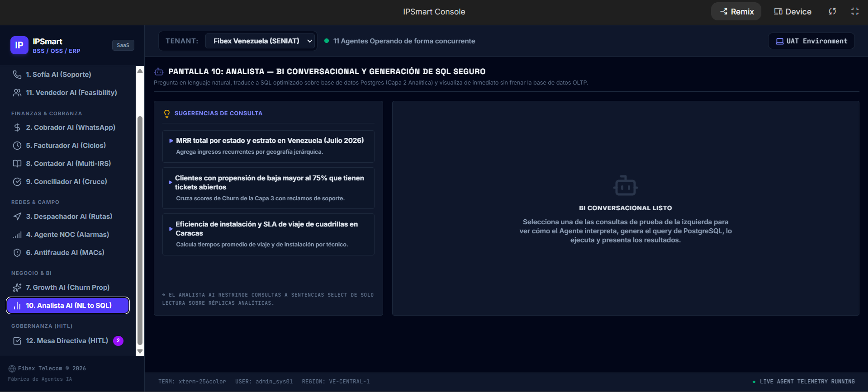Click the text "11 Agentes Operando de forma concurrente"
868x392 pixels.
click(404, 41)
